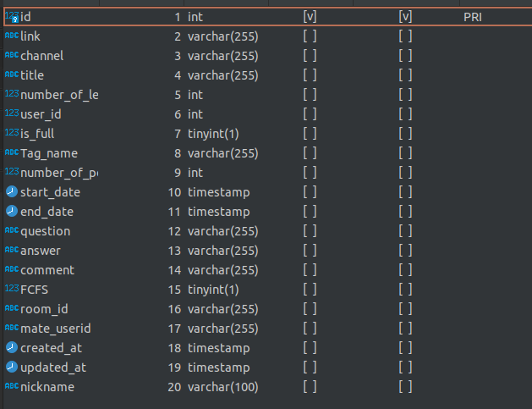Select the tinyint(1) type of is_full

click(x=213, y=134)
